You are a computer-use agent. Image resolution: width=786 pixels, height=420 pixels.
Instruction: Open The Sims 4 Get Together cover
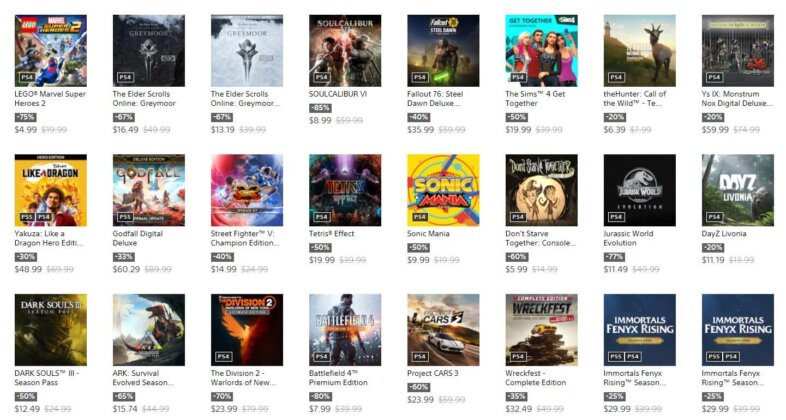541,51
